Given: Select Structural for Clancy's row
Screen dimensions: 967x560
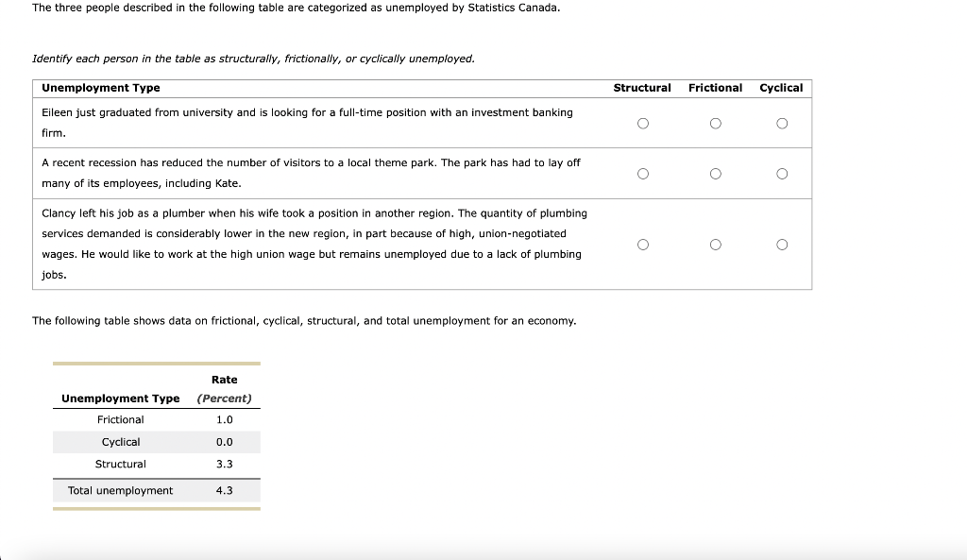Looking at the screenshot, I should click(x=643, y=244).
